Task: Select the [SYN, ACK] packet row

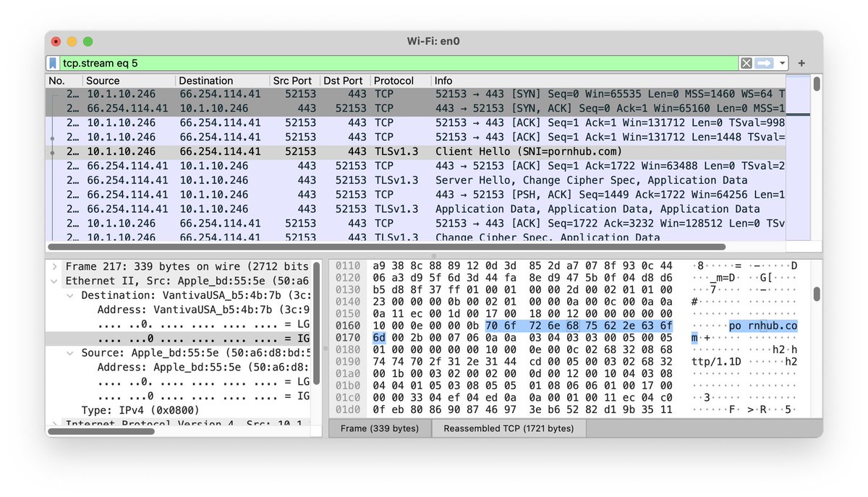Action: (416, 109)
